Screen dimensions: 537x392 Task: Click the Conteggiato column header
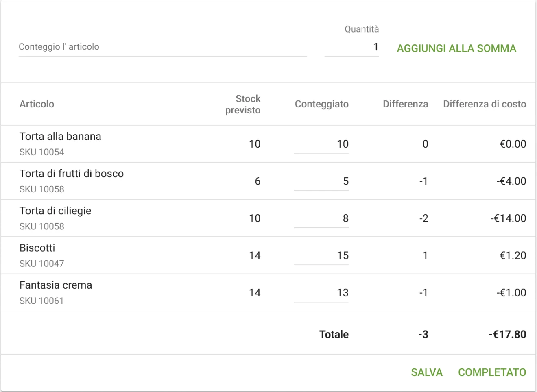(321, 104)
